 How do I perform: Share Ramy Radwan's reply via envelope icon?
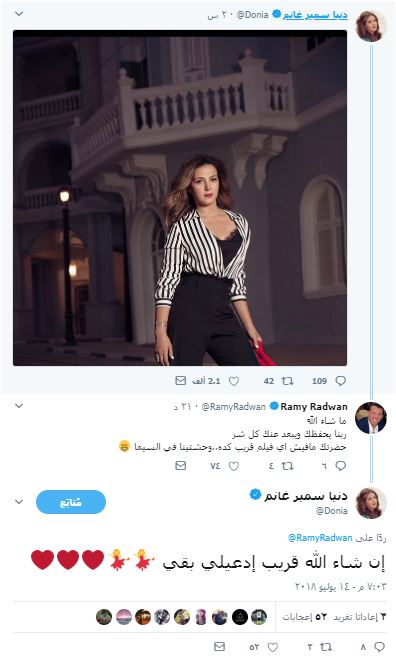(x=181, y=465)
